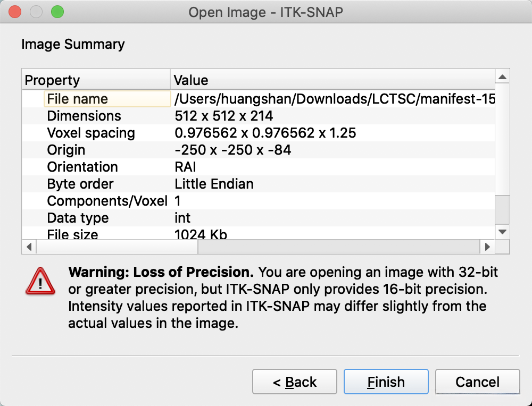Cancel opening the image
532x406 pixels.
point(477,382)
